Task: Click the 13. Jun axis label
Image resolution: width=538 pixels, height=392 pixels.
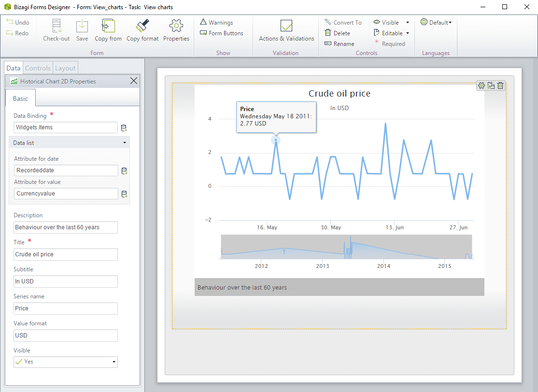Action: (395, 227)
